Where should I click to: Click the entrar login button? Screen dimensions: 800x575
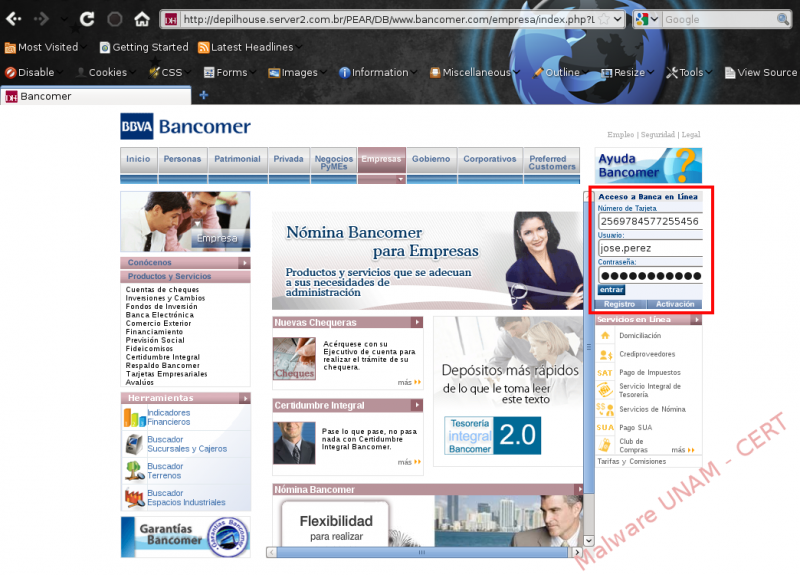click(611, 290)
